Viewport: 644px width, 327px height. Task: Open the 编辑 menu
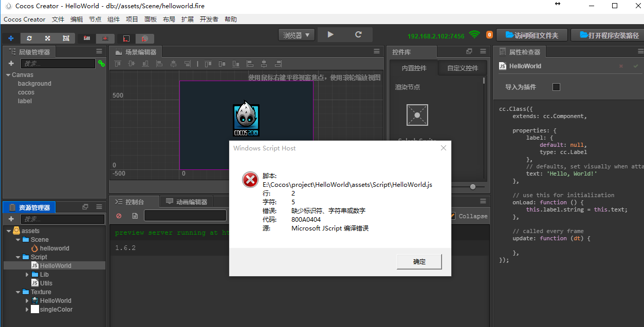tap(77, 19)
